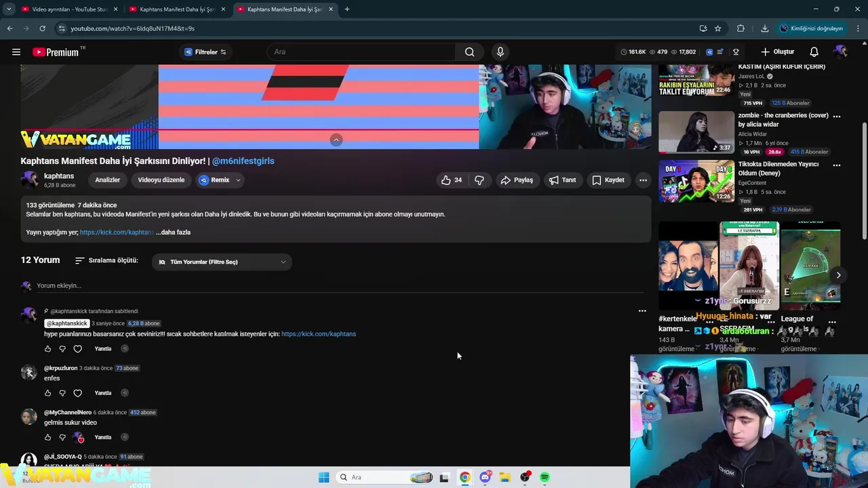This screenshot has width=868, height=488.
Task: Reply to the pinned comment with Yanıtla
Action: 103,349
